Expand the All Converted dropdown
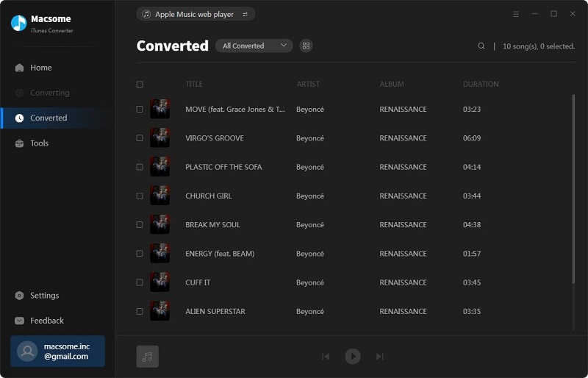Screen dimensions: 588x378 254,46
